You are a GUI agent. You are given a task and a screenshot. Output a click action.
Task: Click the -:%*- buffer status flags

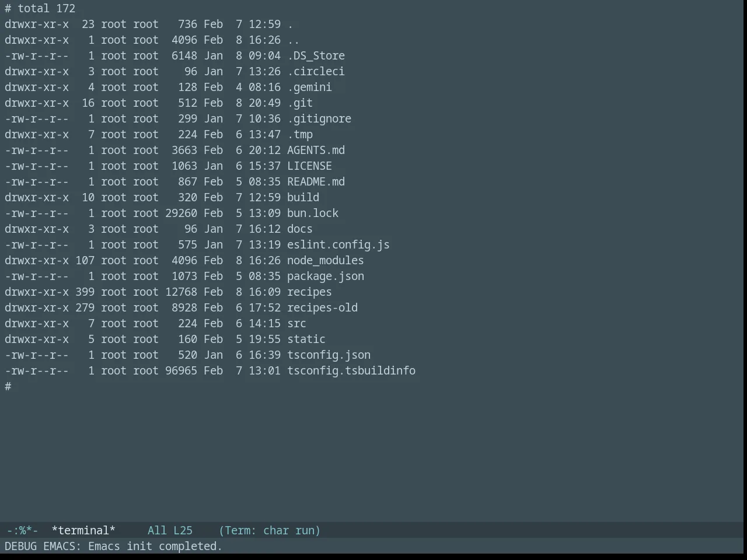pos(22,530)
